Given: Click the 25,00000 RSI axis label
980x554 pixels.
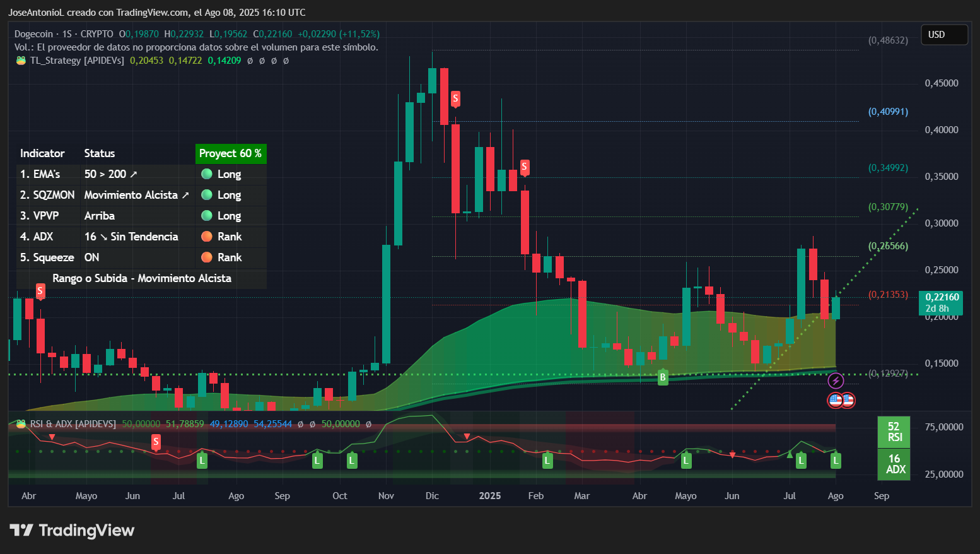Looking at the screenshot, I should click(x=944, y=474).
